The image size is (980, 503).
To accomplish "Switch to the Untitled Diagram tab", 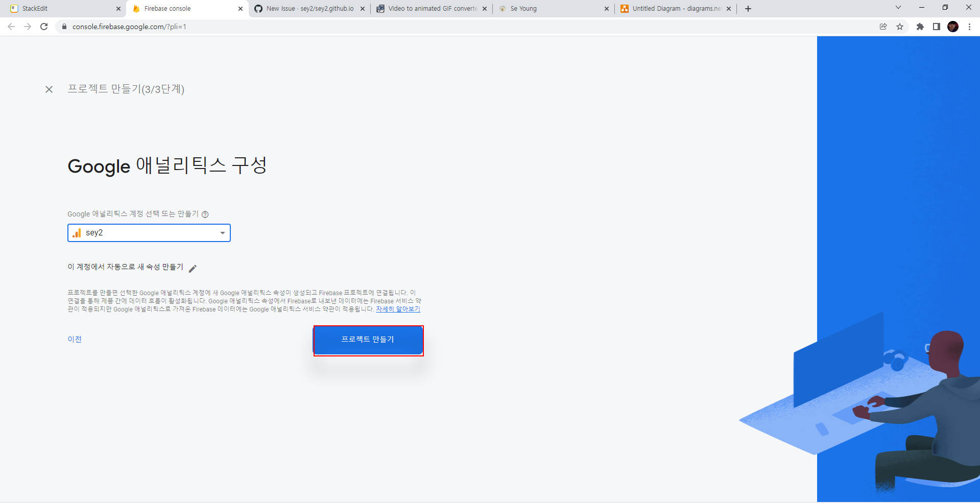I will [x=676, y=9].
